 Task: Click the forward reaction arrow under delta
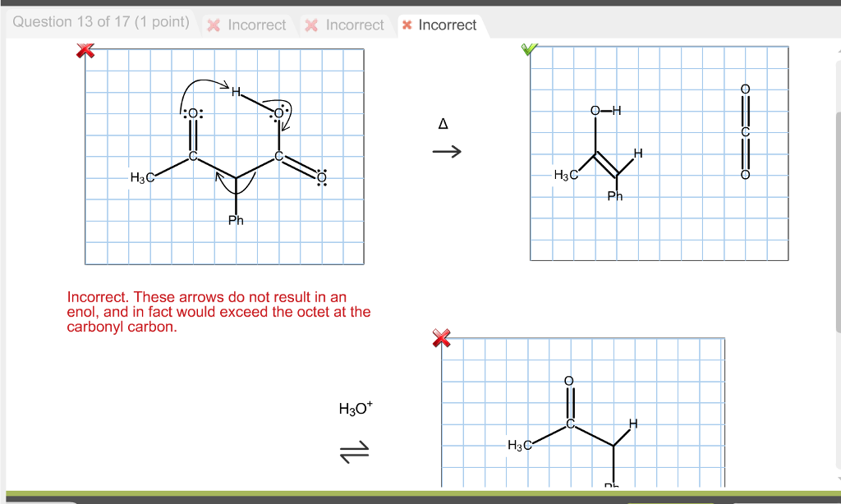(x=447, y=152)
